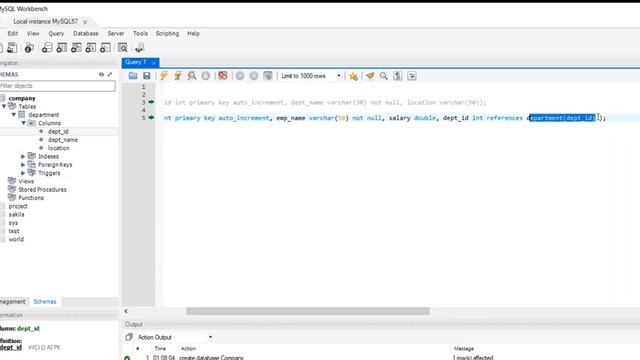Save query as snippet star icon
Screen dimensions: 640x360
point(353,76)
